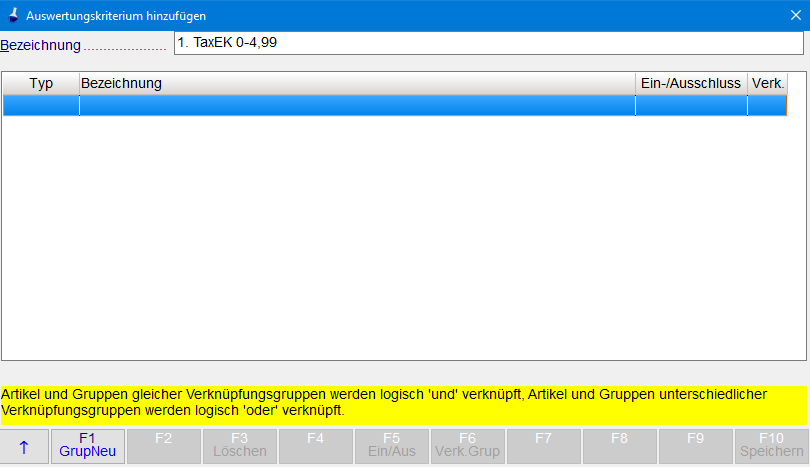Save with the F10 Speichern button
This screenshot has height=467, width=810.
tap(771, 446)
